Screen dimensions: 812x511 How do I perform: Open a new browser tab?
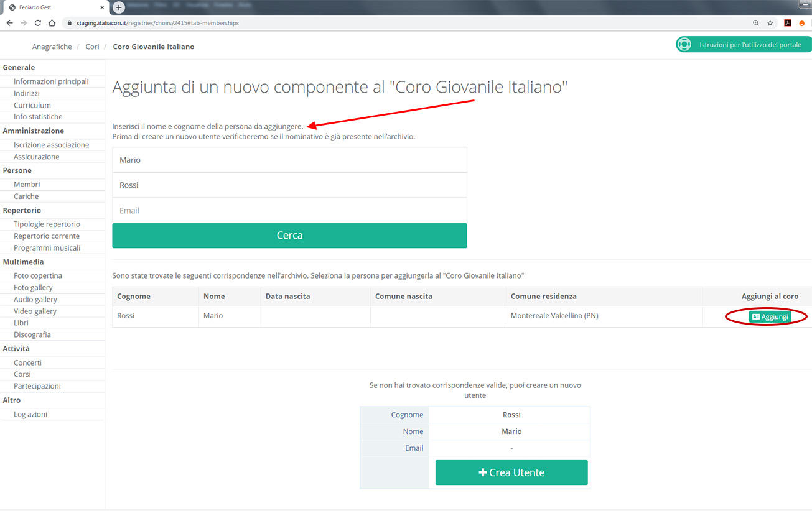pyautogui.click(x=119, y=7)
